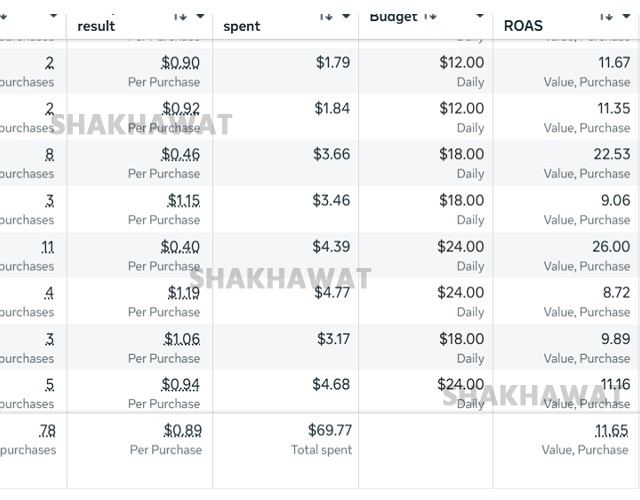Click the ROAS column sort icon

click(607, 16)
